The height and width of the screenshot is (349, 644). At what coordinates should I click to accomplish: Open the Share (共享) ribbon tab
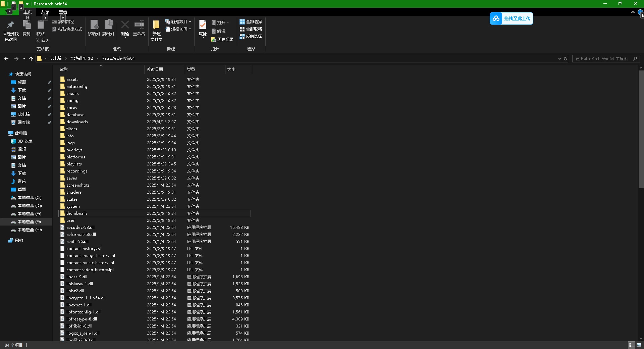[45, 12]
